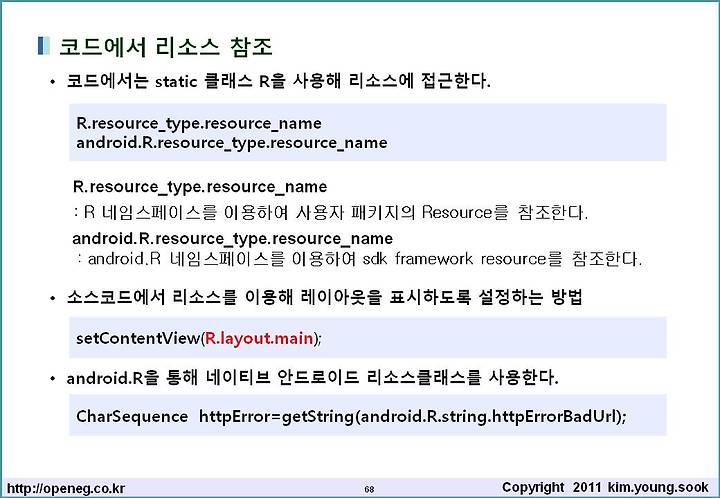Click the red 'R.layout.main' text
The height and width of the screenshot is (498, 720).
pos(259,338)
